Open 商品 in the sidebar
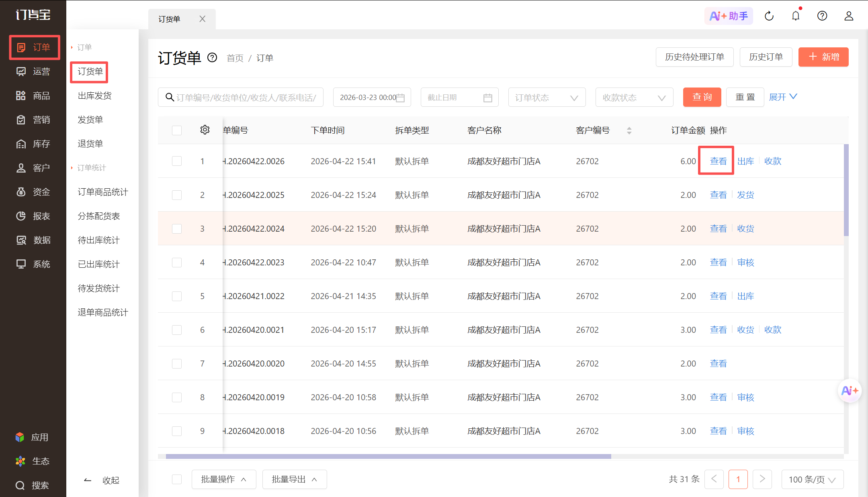 tap(33, 96)
